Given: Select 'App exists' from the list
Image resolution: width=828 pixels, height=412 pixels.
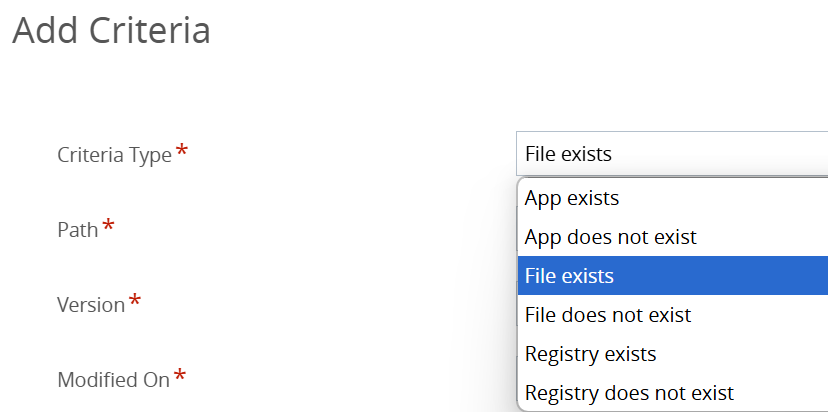Looking at the screenshot, I should pos(572,198).
